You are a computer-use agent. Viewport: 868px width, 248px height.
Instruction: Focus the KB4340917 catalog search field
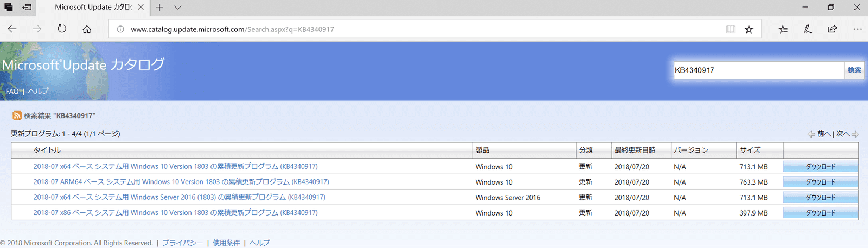pyautogui.click(x=759, y=70)
